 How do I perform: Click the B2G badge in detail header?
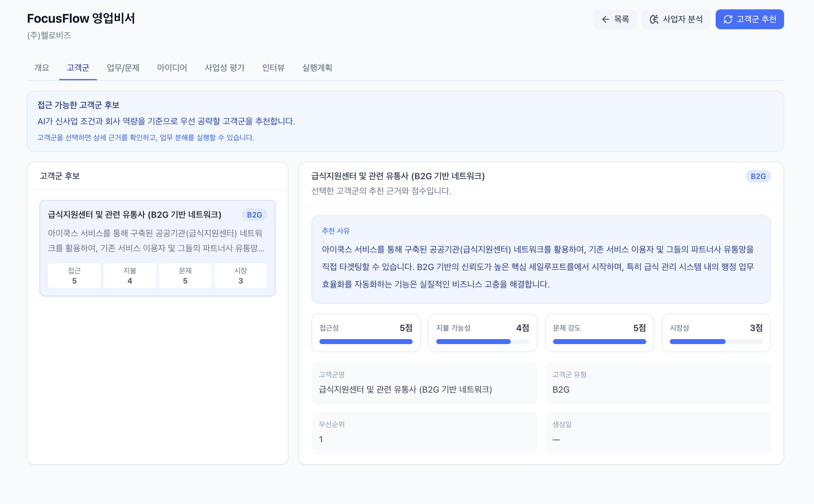[758, 176]
